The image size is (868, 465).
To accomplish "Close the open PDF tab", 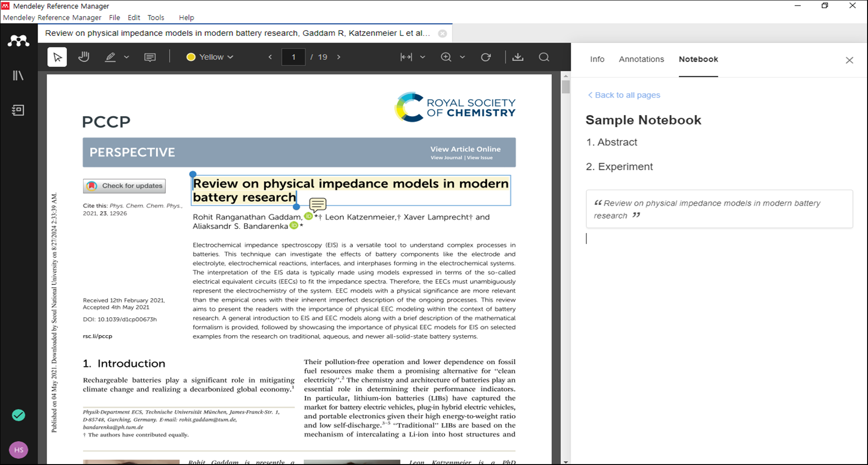I will point(443,33).
